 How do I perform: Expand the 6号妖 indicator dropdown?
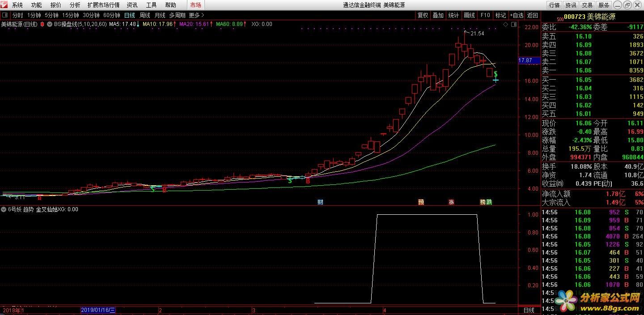point(4,209)
